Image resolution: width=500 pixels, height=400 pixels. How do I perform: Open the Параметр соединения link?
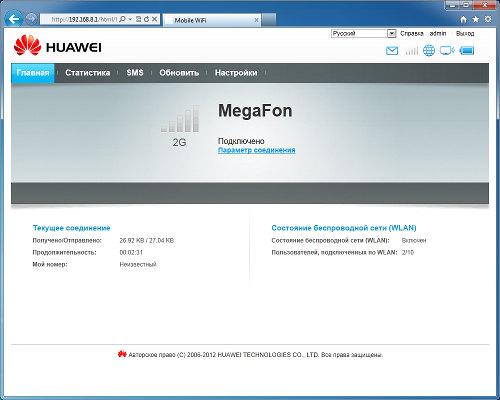(257, 150)
